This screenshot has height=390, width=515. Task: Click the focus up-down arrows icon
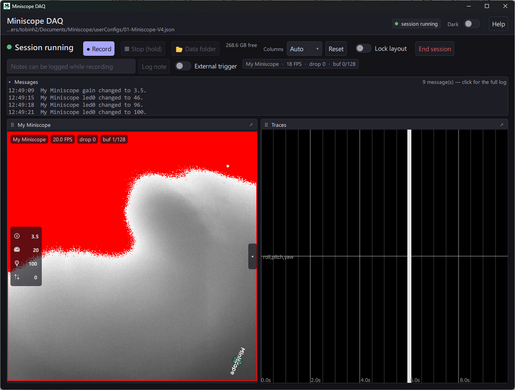tap(17, 277)
